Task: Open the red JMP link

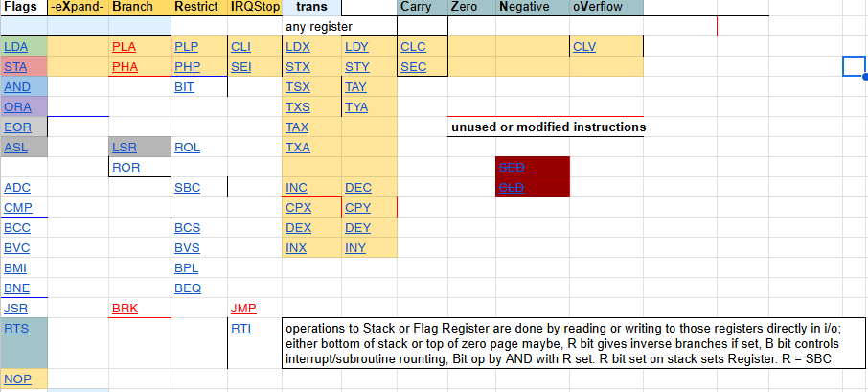Action: click(243, 309)
